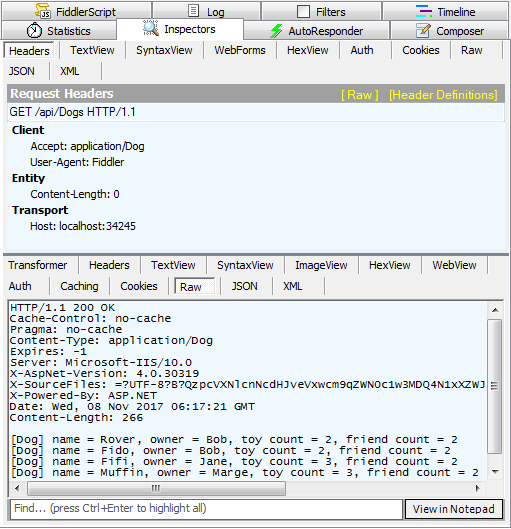Open the response SyntaxView tab

coord(245,265)
